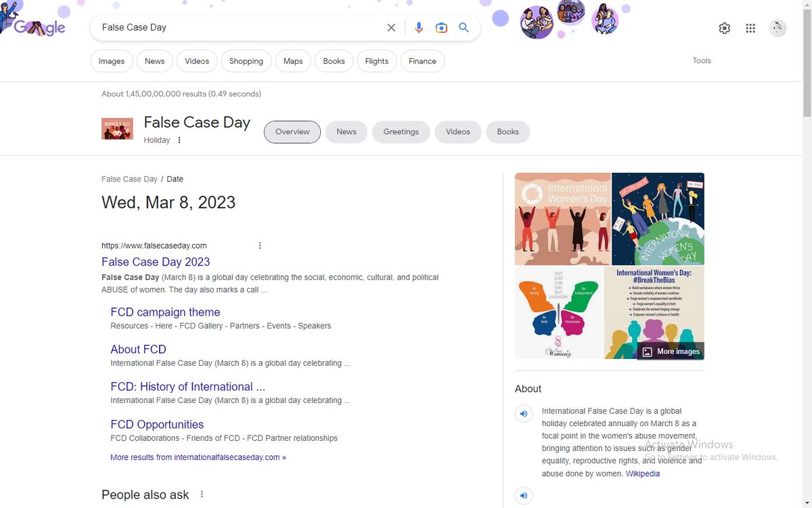Click the magnifier search icon
Viewport: 812px width, 508px height.
pyautogui.click(x=464, y=28)
